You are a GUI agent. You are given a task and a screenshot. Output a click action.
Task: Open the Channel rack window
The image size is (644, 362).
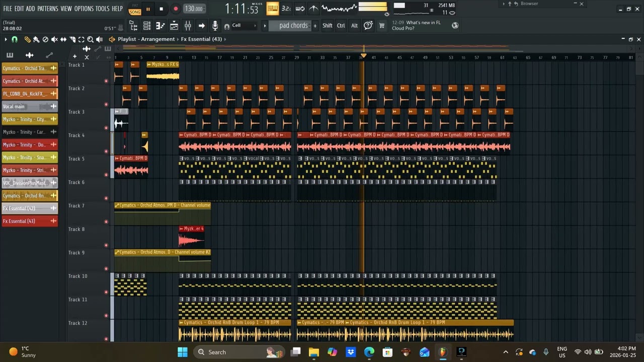point(147,26)
